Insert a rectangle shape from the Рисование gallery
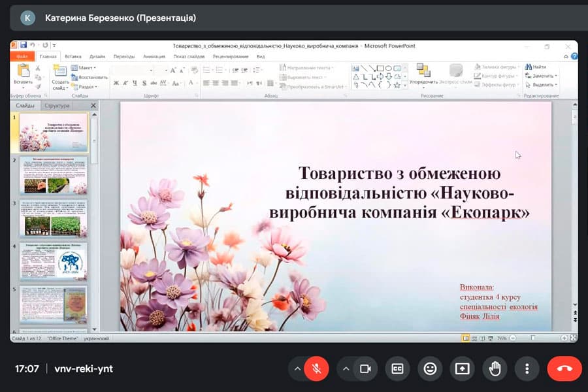Screen dimensions: 588x392 coord(380,68)
